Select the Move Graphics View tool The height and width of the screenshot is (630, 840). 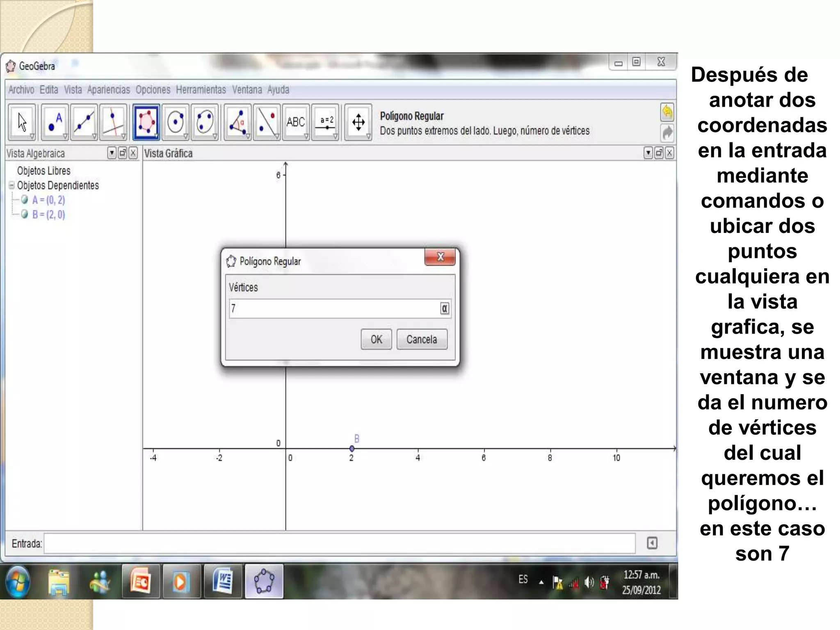tap(358, 122)
